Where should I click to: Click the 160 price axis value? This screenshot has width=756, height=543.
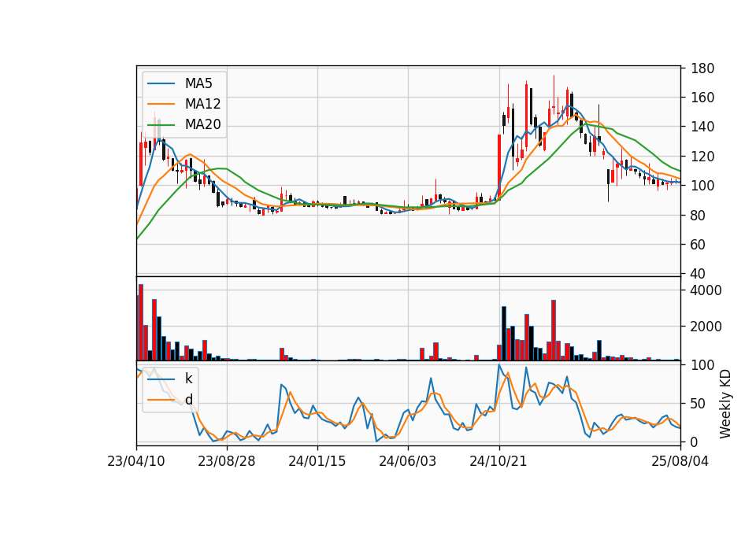coord(702,98)
